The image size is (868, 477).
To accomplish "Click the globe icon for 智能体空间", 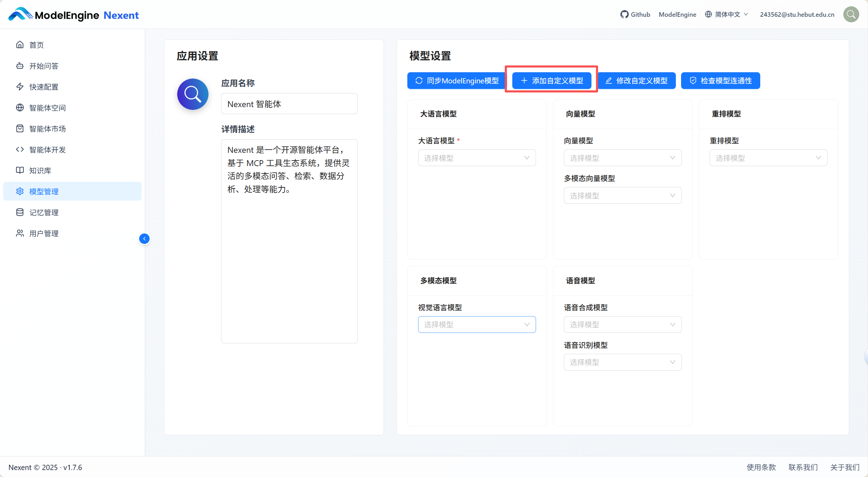I will click(x=20, y=107).
